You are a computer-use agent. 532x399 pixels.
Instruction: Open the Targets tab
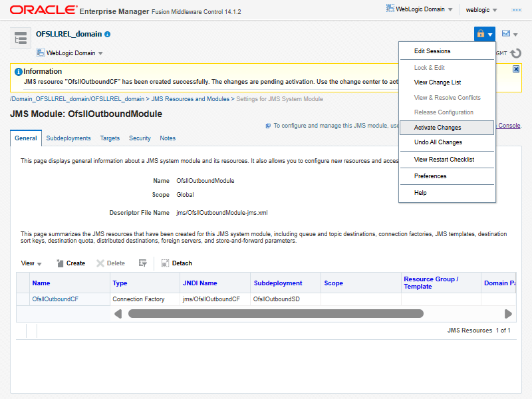tap(110, 138)
